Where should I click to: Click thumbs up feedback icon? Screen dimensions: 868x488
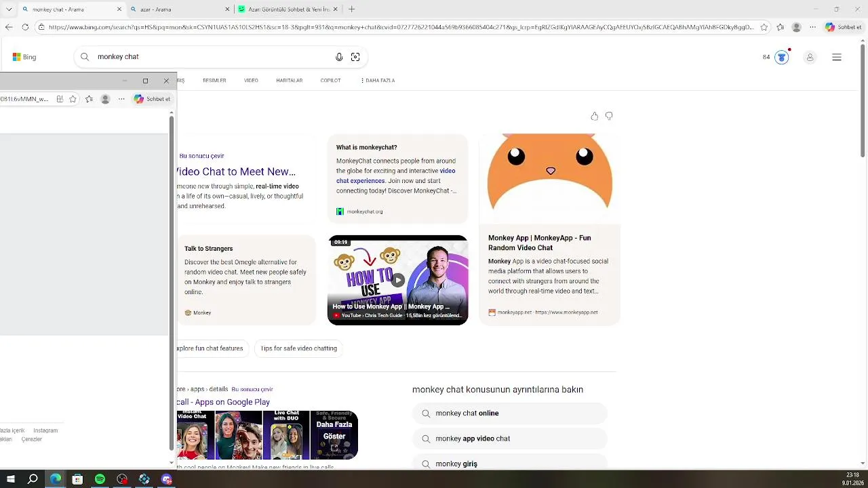[595, 117]
